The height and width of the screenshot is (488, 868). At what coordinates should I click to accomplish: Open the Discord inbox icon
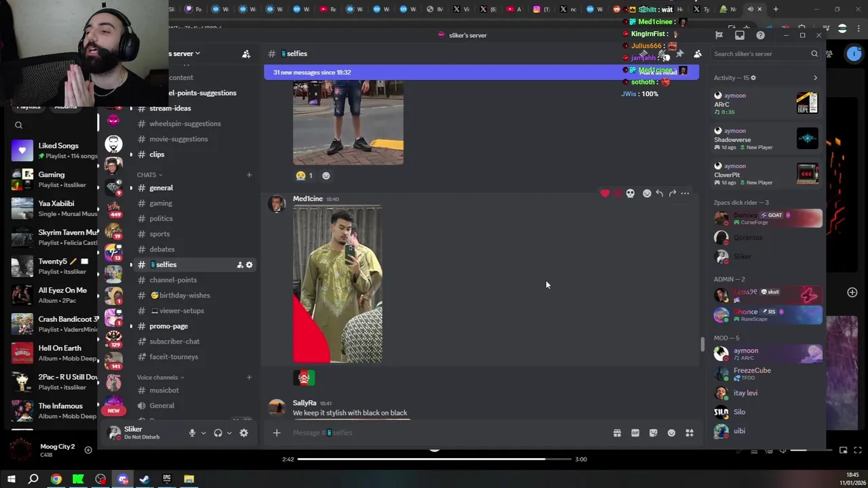[x=740, y=35]
